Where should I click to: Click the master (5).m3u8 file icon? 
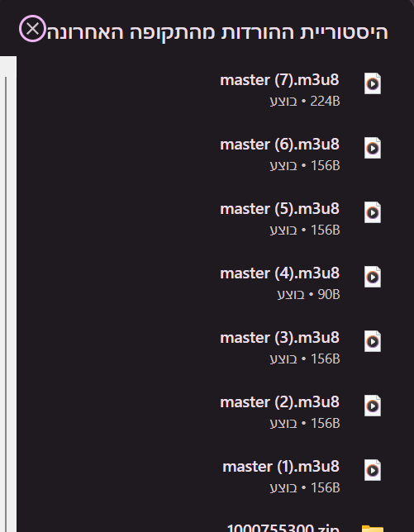373,212
